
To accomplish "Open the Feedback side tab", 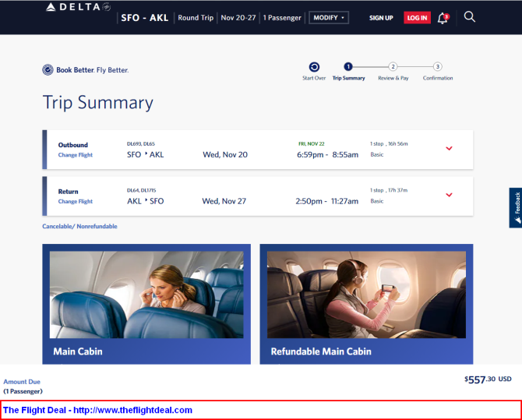I will point(516,207).
